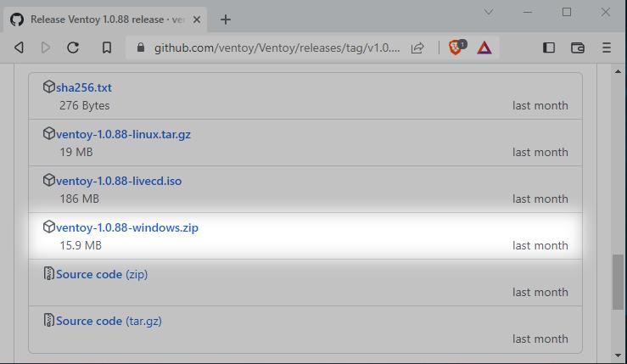Open the Brave Wallet icon
Screen dimensions: 627x364
tap(578, 48)
